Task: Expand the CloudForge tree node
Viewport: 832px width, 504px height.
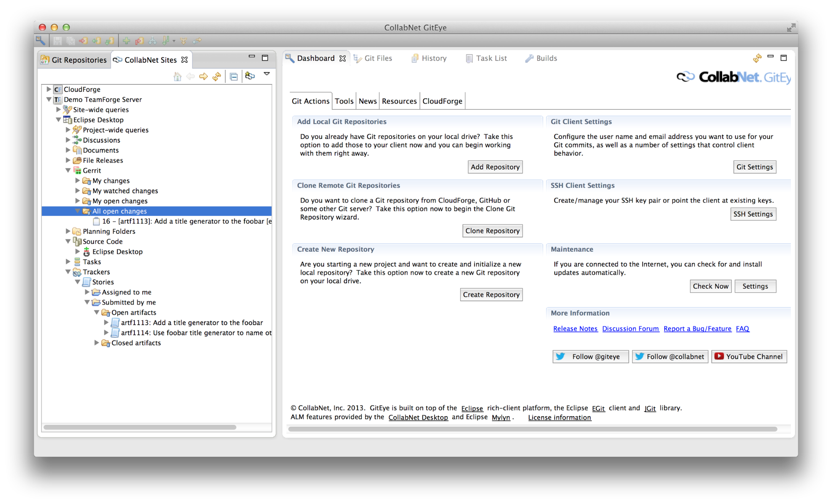Action: click(48, 89)
